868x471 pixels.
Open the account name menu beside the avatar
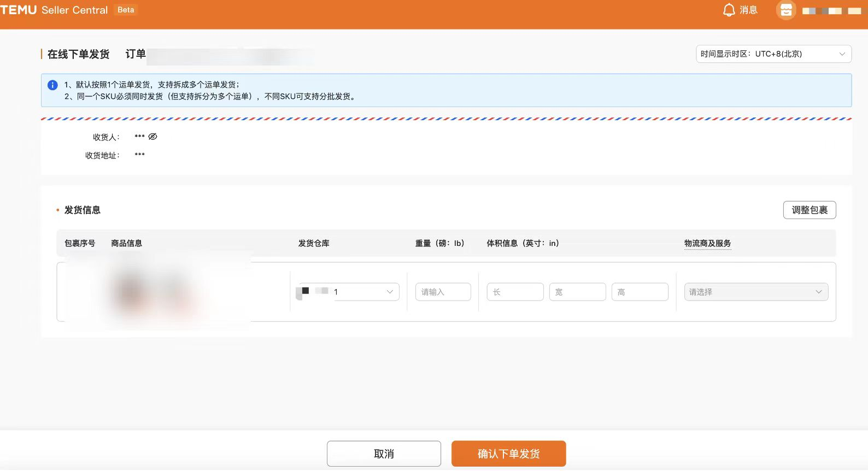(x=831, y=11)
